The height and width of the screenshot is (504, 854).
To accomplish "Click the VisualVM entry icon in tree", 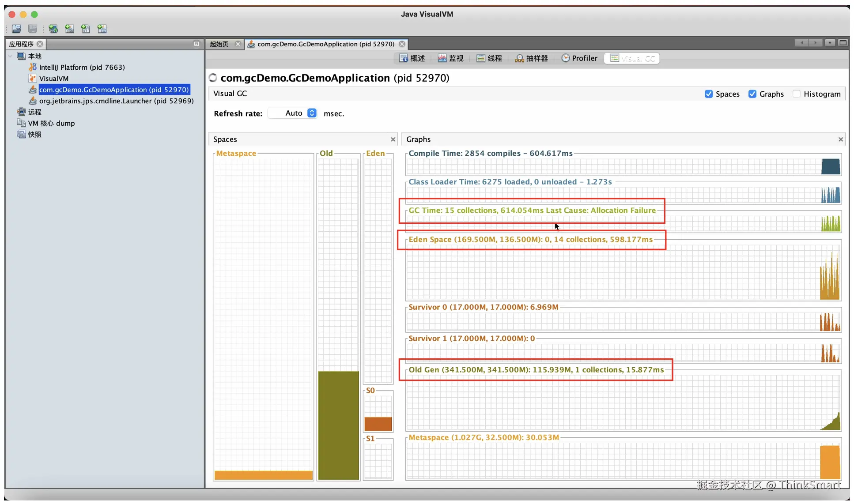I will (32, 79).
